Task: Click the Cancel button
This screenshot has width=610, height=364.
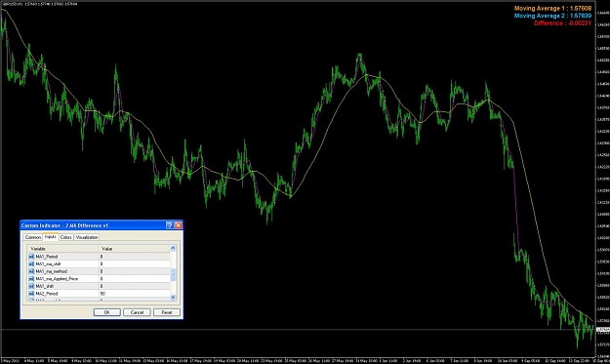Action: 137,312
